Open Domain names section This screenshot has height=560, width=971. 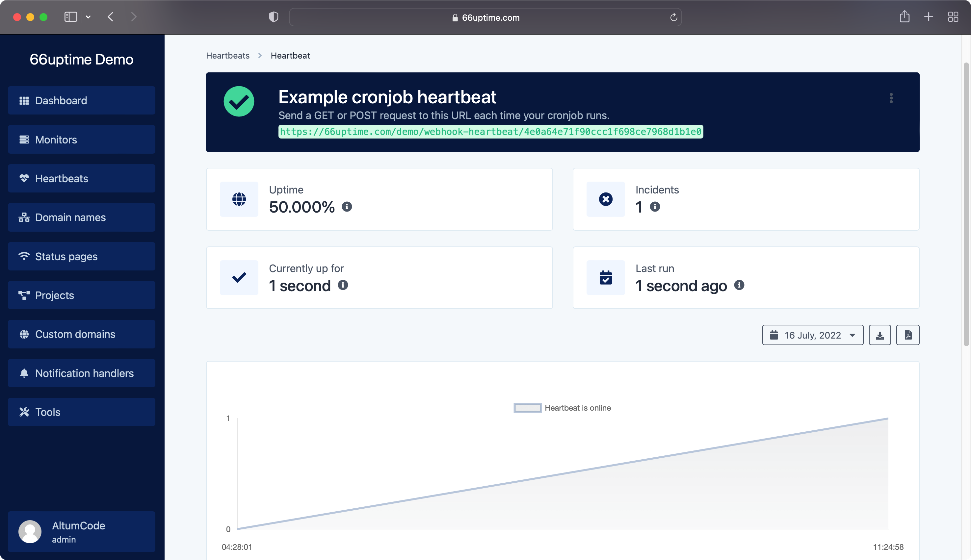coord(82,217)
